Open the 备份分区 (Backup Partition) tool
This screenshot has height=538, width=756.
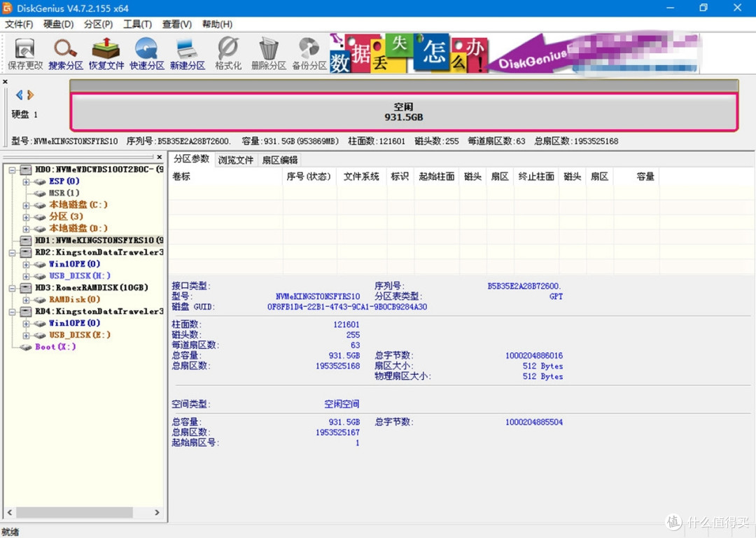point(309,53)
